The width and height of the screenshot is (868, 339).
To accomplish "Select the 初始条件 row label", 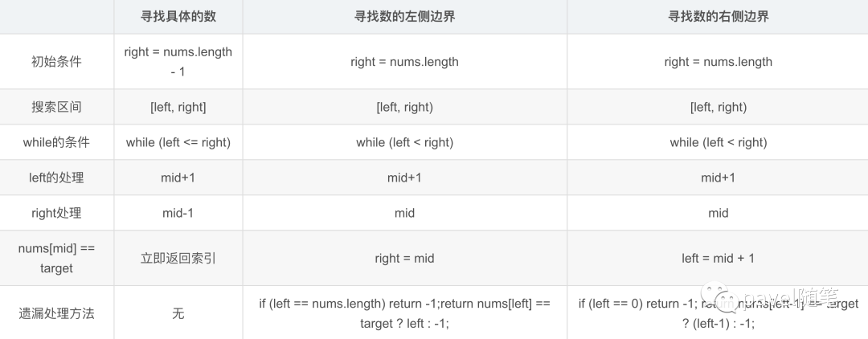I will [56, 62].
